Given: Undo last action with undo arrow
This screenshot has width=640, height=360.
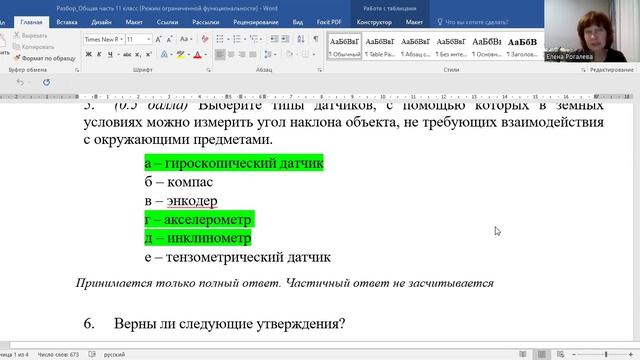Looking at the screenshot, I should point(20,82).
